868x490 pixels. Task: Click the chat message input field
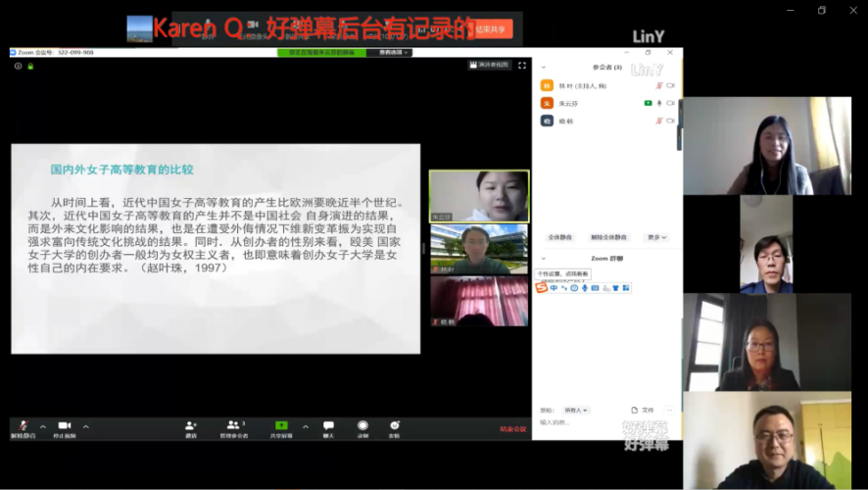[x=598, y=422]
